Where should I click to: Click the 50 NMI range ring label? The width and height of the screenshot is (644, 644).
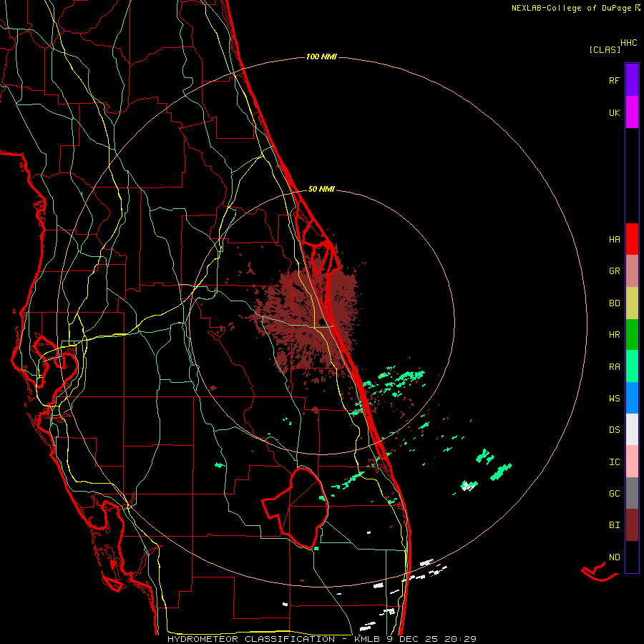(321, 189)
